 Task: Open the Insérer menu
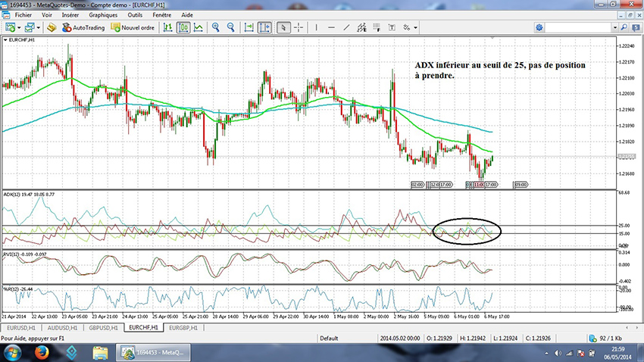click(70, 15)
